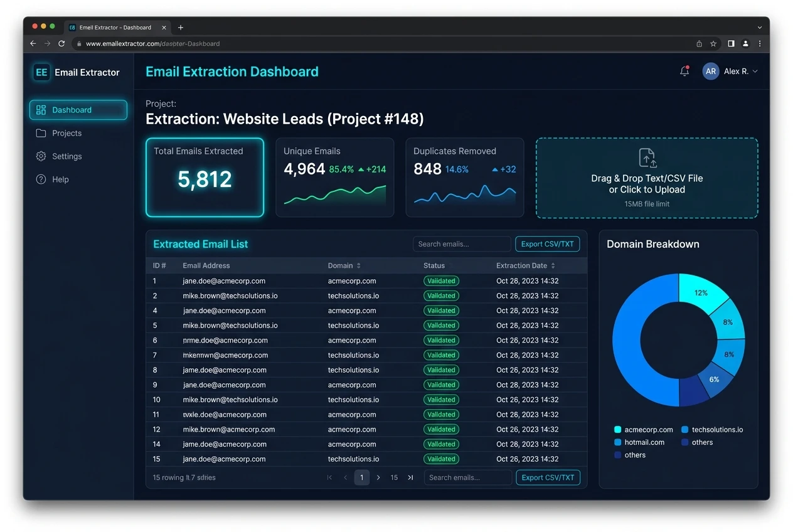The width and height of the screenshot is (793, 532).
Task: Click the share icon in address bar
Action: point(699,44)
